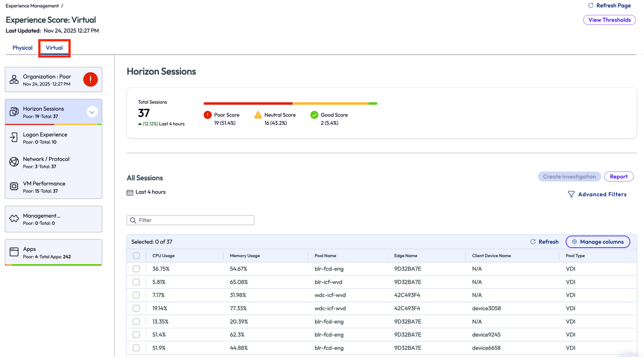This screenshot has height=357, width=644.
Task: Click the VM Performance chip icon
Action: (14, 187)
